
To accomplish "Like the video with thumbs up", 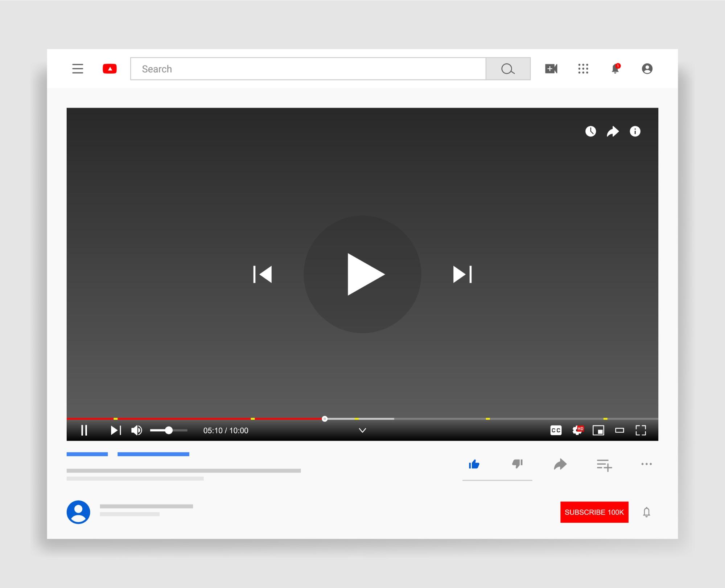I will pos(474,464).
